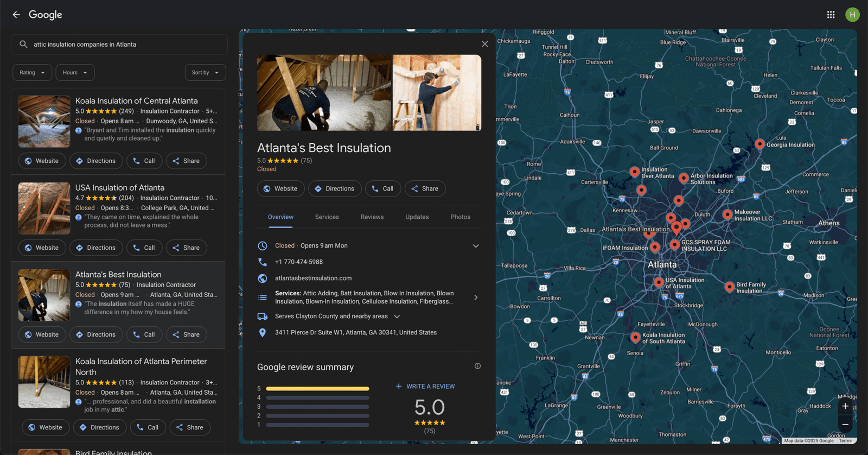Click the globe icon beside atlantasbestinsulation.com
The image size is (868, 455).
pyautogui.click(x=263, y=278)
